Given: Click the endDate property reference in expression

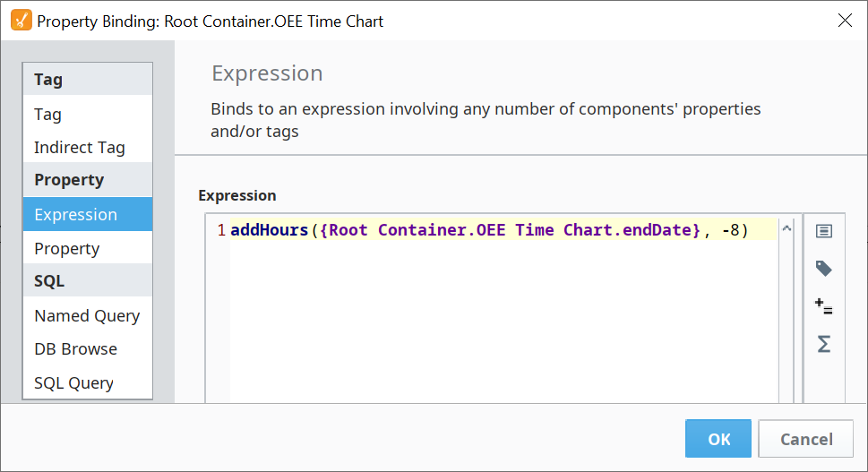Looking at the screenshot, I should click(x=664, y=230).
